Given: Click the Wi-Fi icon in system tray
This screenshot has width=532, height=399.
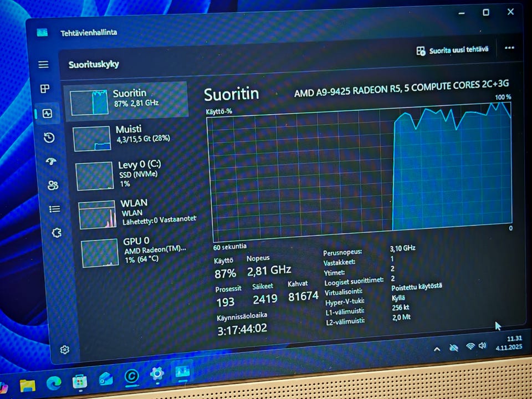Looking at the screenshot, I should [470, 346].
